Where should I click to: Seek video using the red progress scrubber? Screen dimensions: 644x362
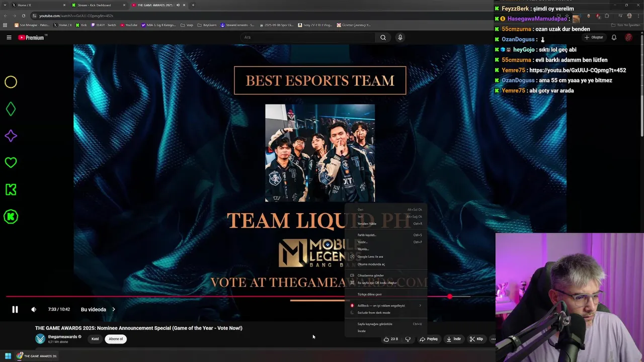[x=450, y=297]
